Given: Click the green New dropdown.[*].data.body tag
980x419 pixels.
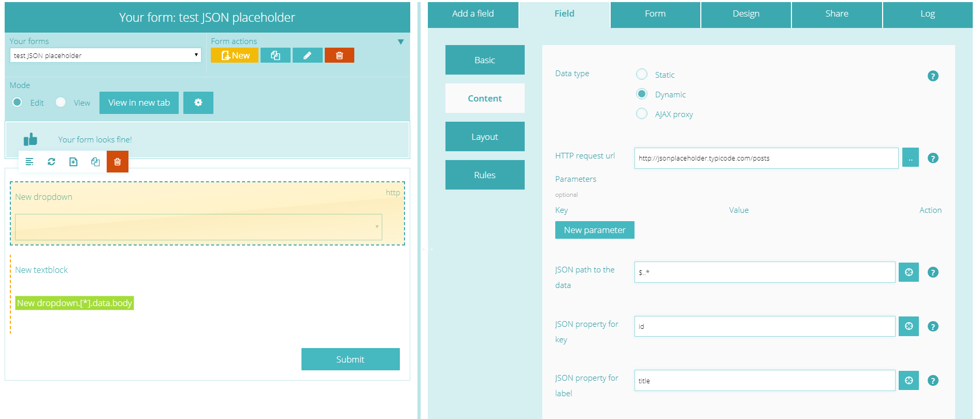Looking at the screenshot, I should click(x=75, y=303).
